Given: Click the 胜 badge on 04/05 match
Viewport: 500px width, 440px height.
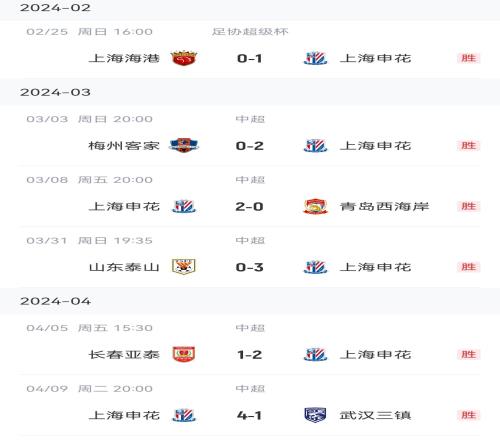Looking at the screenshot, I should point(468,354).
